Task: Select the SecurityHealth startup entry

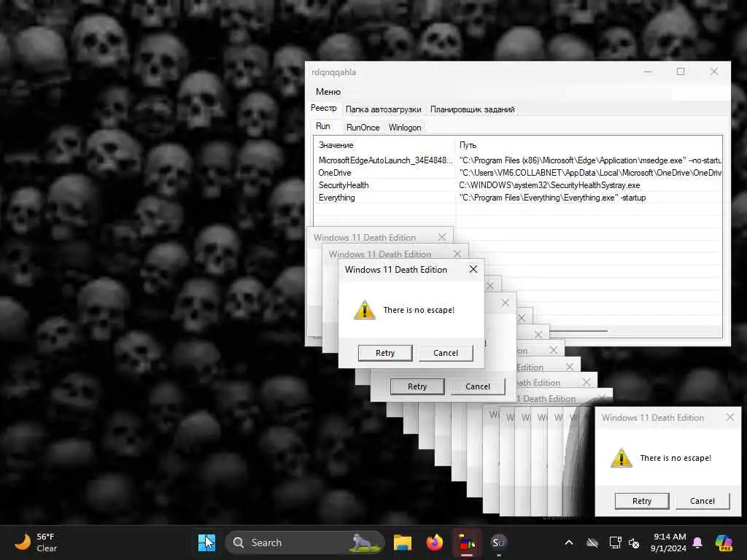Action: coord(344,185)
